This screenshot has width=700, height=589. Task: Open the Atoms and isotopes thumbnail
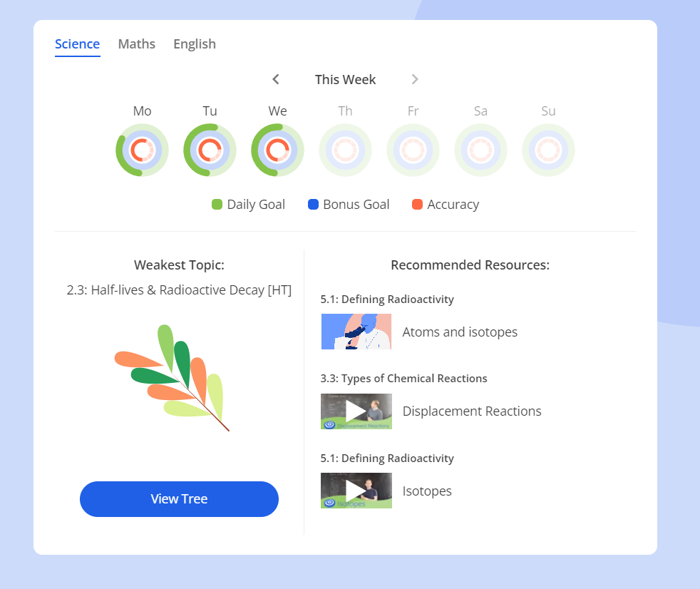[x=356, y=332]
